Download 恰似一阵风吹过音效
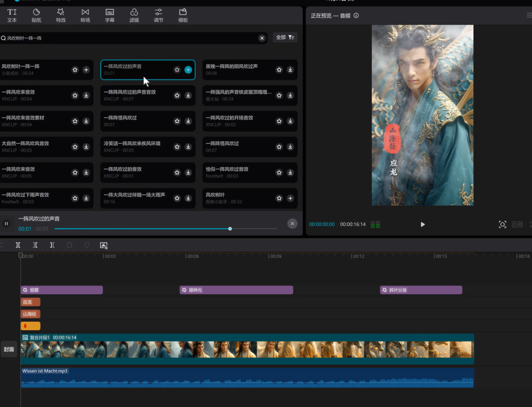The width and height of the screenshot is (532, 407). 290,172
